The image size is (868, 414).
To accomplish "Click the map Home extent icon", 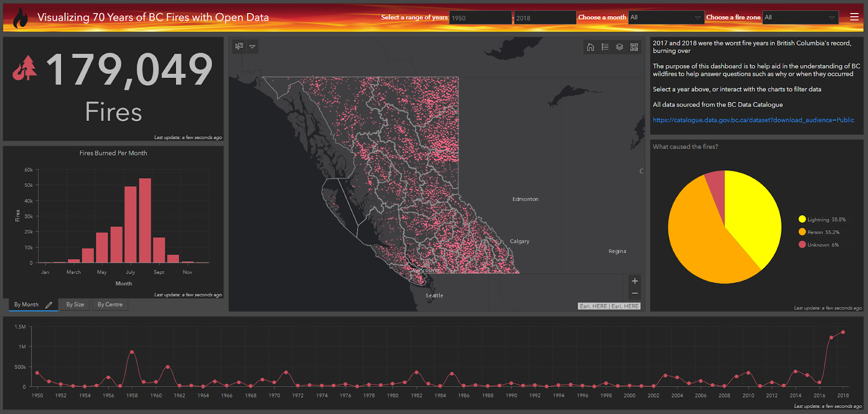I will pos(590,47).
